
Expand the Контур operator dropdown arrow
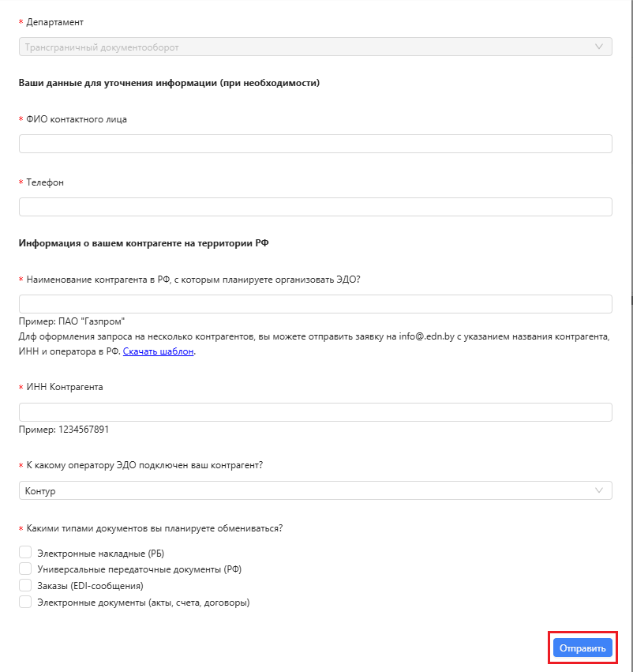[599, 490]
